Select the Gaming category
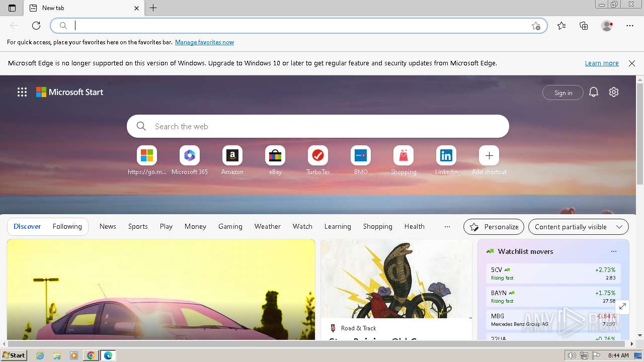644x362 pixels. click(230, 227)
